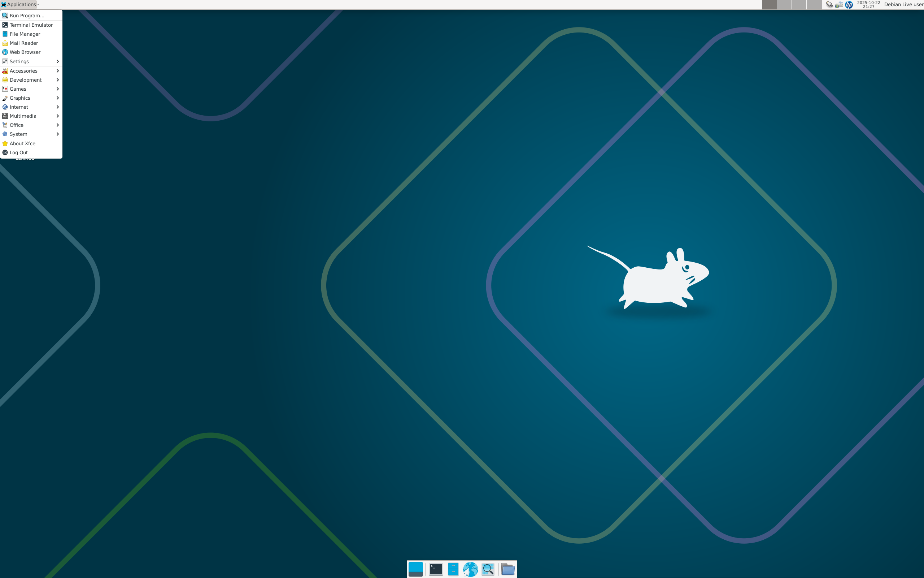Click the clock showing 2025-10-22 21:27
This screenshot has height=578, width=924.
(x=868, y=5)
